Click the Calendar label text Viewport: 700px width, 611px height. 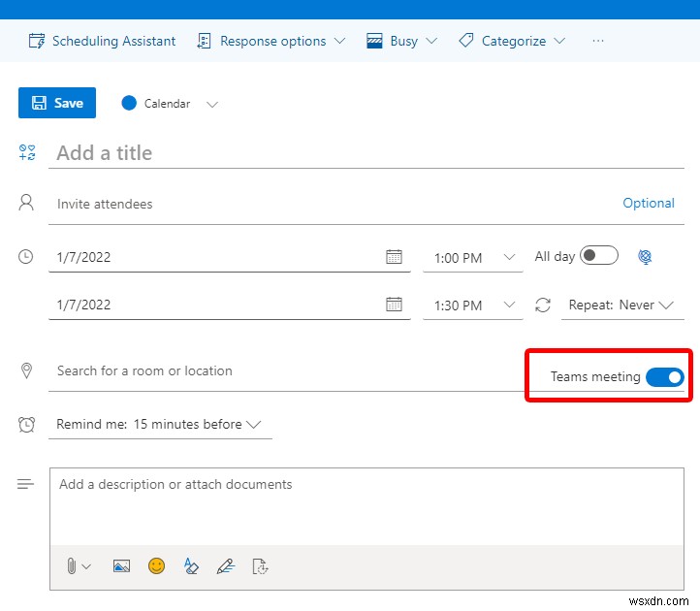pyautogui.click(x=167, y=104)
